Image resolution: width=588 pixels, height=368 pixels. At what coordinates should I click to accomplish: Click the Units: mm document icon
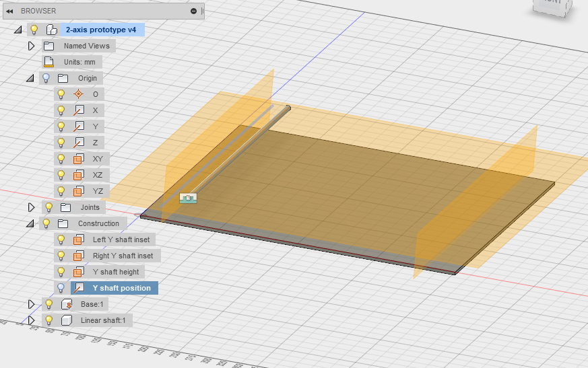point(49,62)
